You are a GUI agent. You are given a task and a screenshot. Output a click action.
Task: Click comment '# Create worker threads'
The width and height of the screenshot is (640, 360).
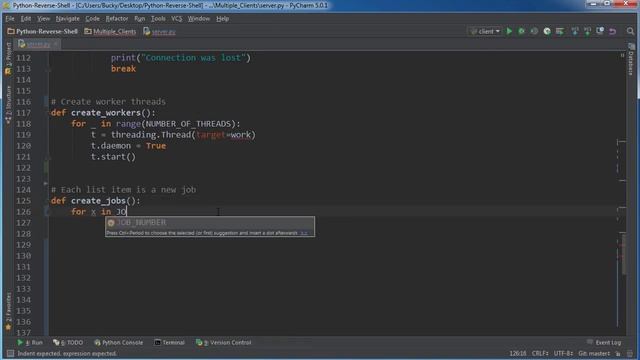click(108, 102)
